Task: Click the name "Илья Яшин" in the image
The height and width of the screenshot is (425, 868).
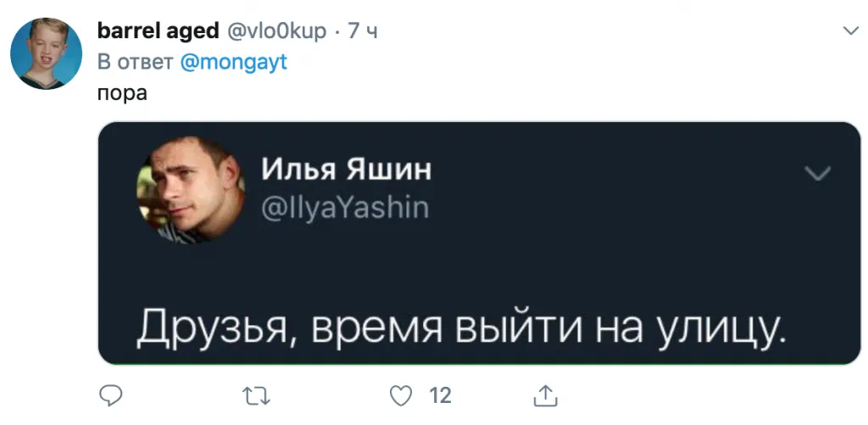Action: tap(345, 170)
